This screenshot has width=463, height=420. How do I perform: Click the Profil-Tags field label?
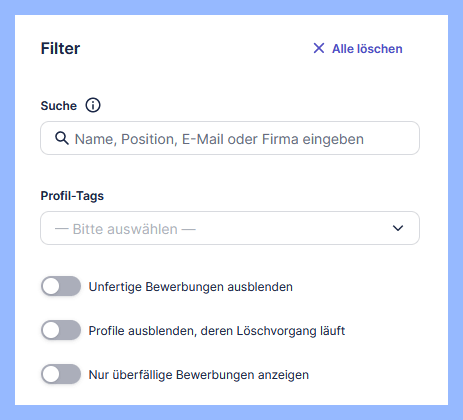pyautogui.click(x=72, y=196)
